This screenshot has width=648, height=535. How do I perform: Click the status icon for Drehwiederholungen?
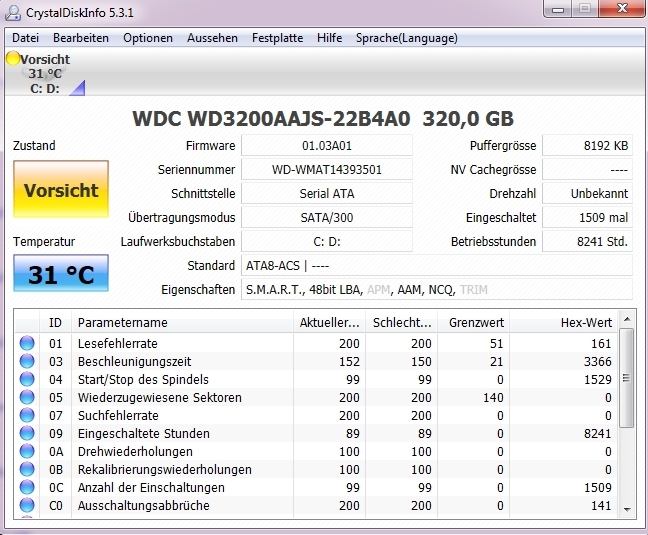[x=27, y=451]
